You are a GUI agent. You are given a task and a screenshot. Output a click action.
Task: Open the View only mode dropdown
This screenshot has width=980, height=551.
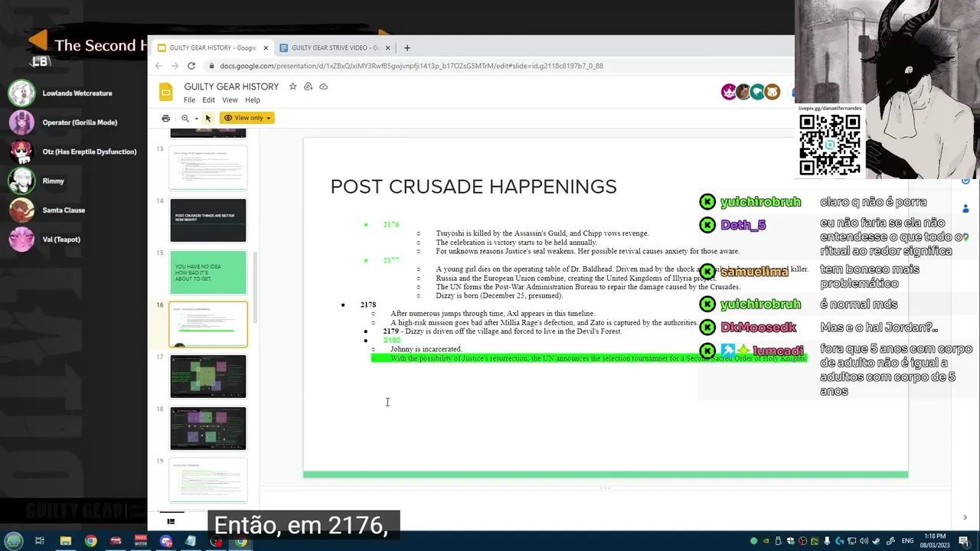point(247,118)
